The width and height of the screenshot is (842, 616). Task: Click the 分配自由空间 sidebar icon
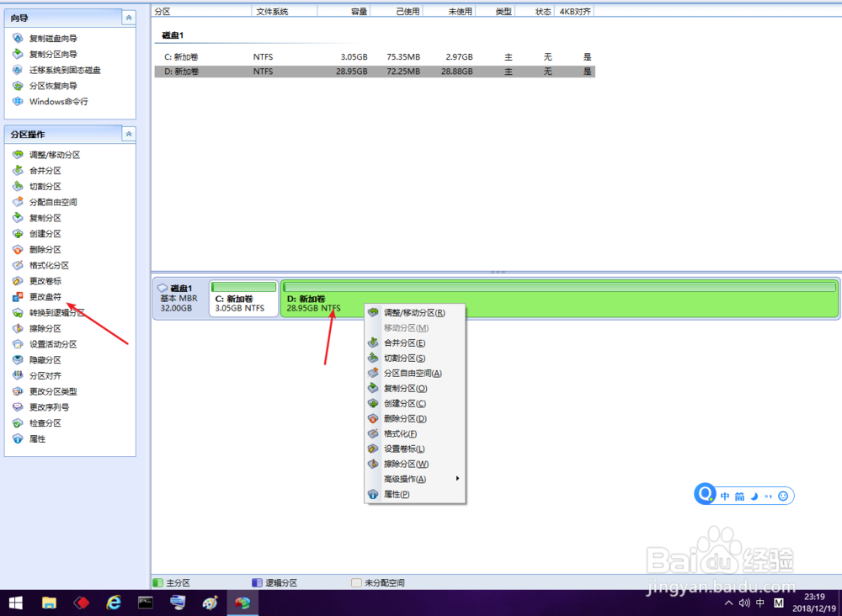tap(18, 202)
